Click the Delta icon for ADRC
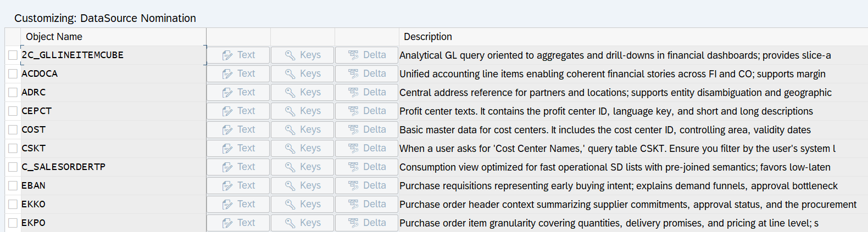The width and height of the screenshot is (868, 232). coord(353,93)
